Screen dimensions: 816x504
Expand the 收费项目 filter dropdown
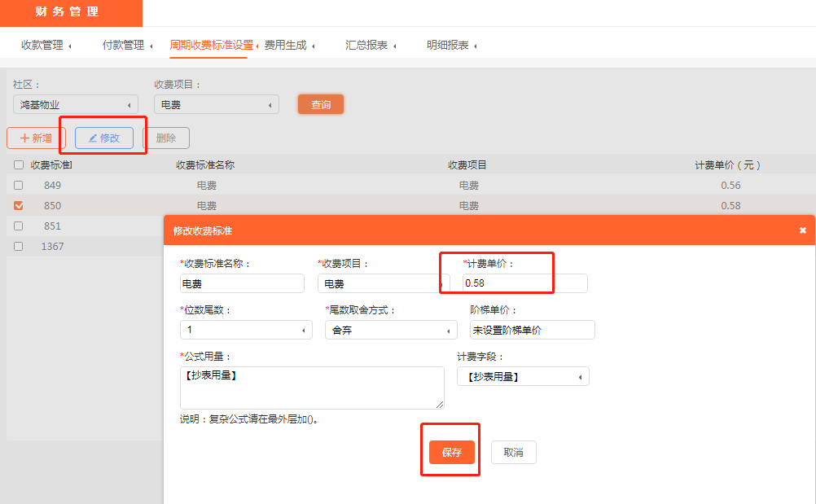point(216,104)
